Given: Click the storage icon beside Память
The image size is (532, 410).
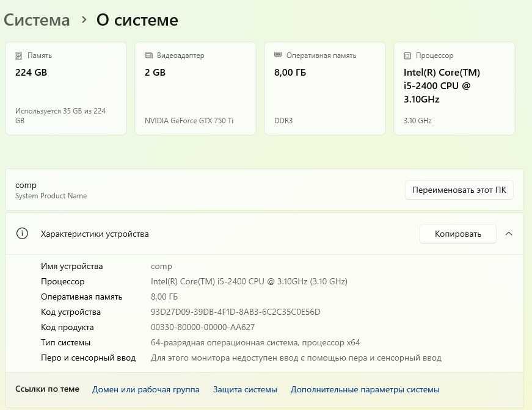Looking at the screenshot, I should (x=19, y=56).
